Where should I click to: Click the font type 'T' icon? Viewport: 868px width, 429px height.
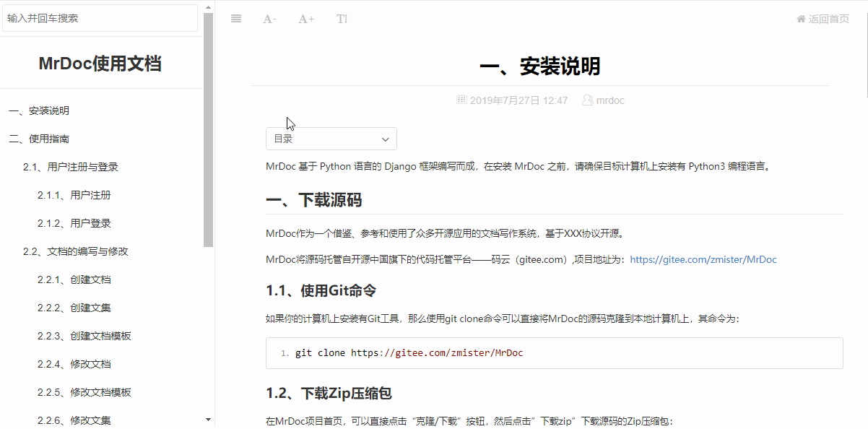pos(342,19)
